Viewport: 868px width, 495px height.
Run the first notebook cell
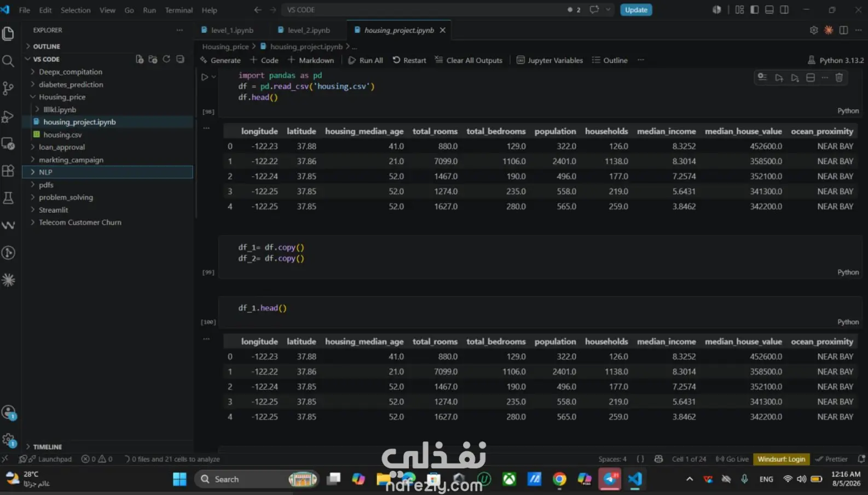pyautogui.click(x=205, y=77)
